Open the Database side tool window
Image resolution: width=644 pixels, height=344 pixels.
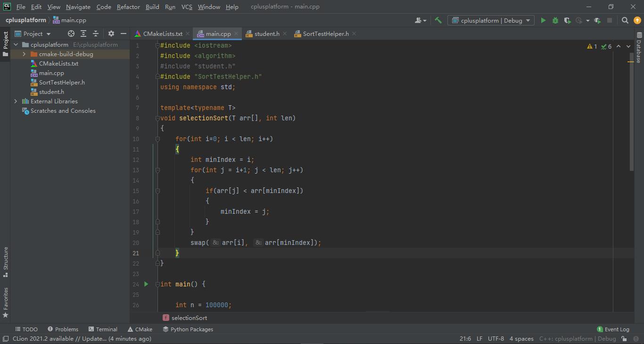coord(639,48)
